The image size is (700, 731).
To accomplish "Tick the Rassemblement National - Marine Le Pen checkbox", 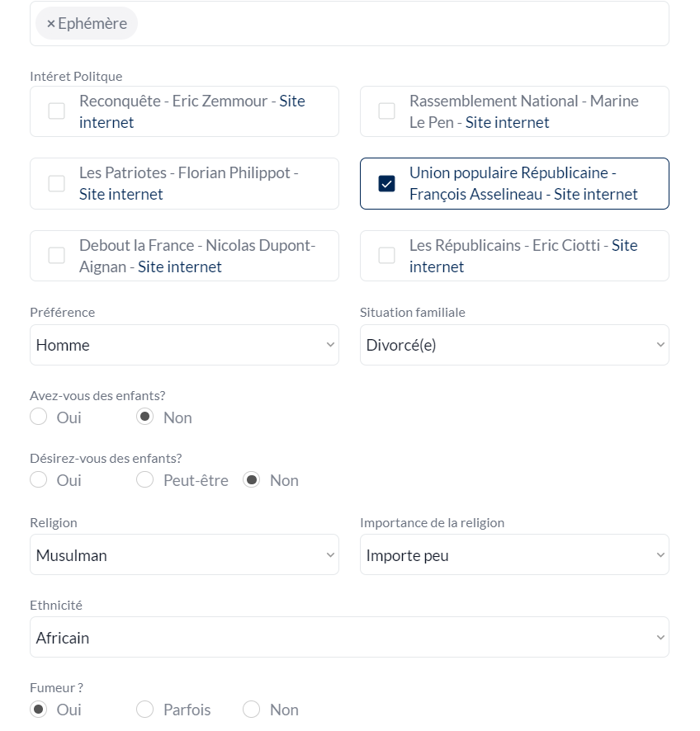I will 386,111.
